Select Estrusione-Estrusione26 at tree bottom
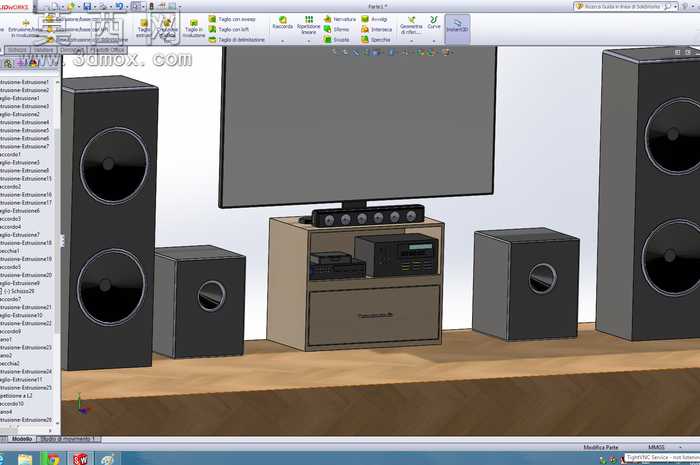Screen dimensions: 700x465 (25, 419)
